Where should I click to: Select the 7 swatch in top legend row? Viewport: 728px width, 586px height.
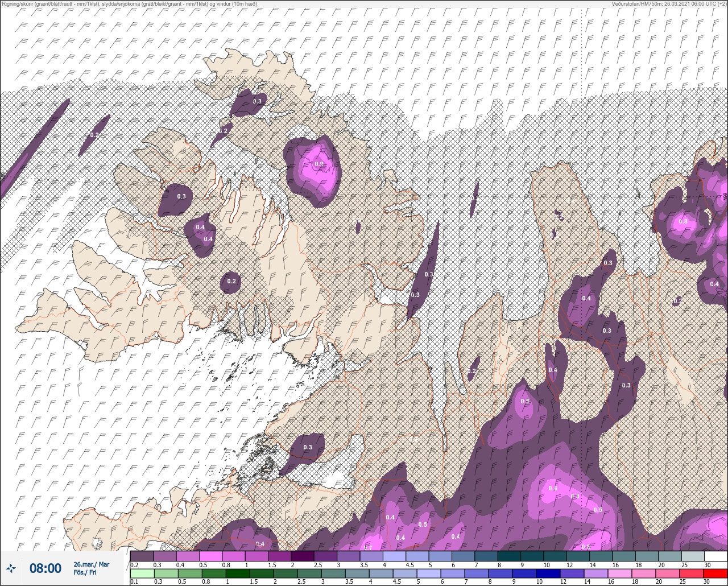tap(486, 555)
